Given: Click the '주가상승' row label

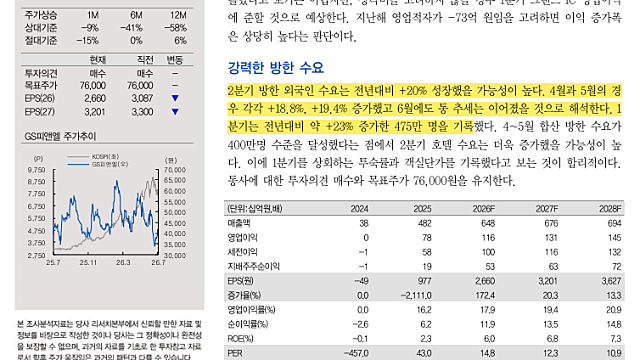Looking at the screenshot, I should (40, 15).
